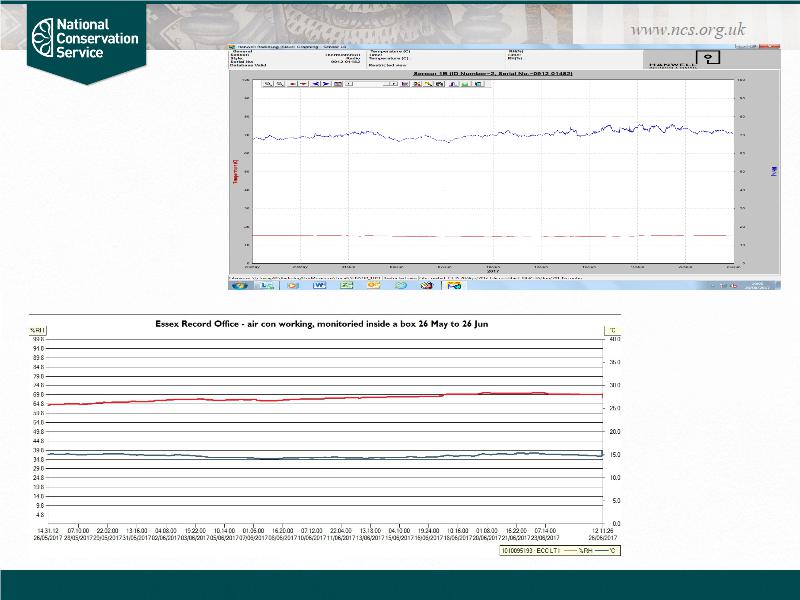Screen dimensions: 800x600
Task: Open Outlook from the taskbar
Action: 374,285
